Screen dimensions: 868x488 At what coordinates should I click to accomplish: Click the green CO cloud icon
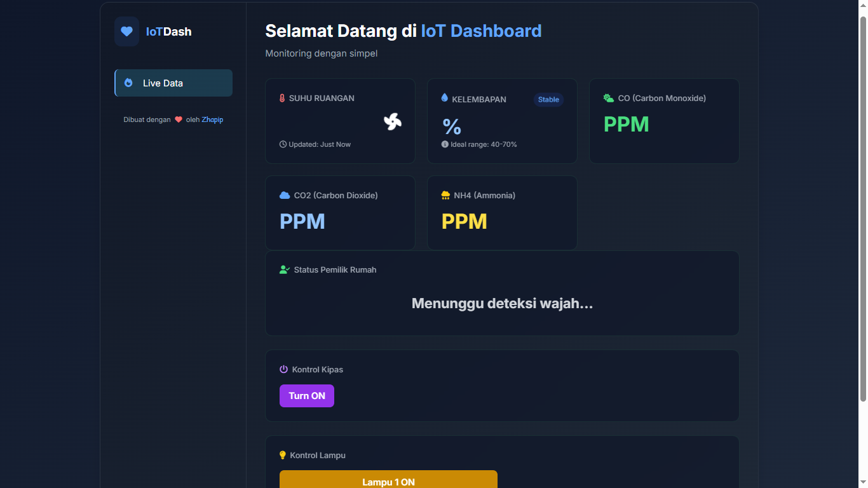pyautogui.click(x=608, y=98)
